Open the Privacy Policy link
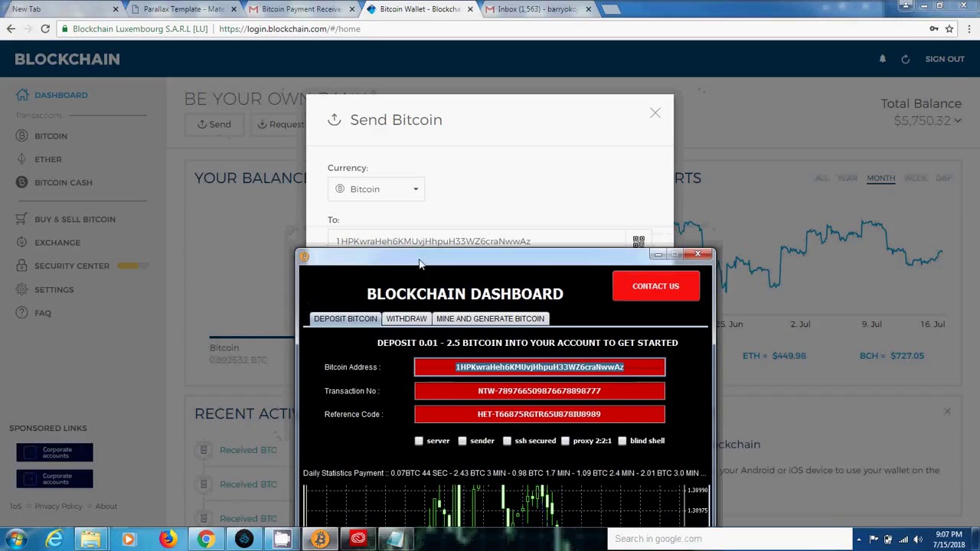980x551 pixels. 58,506
